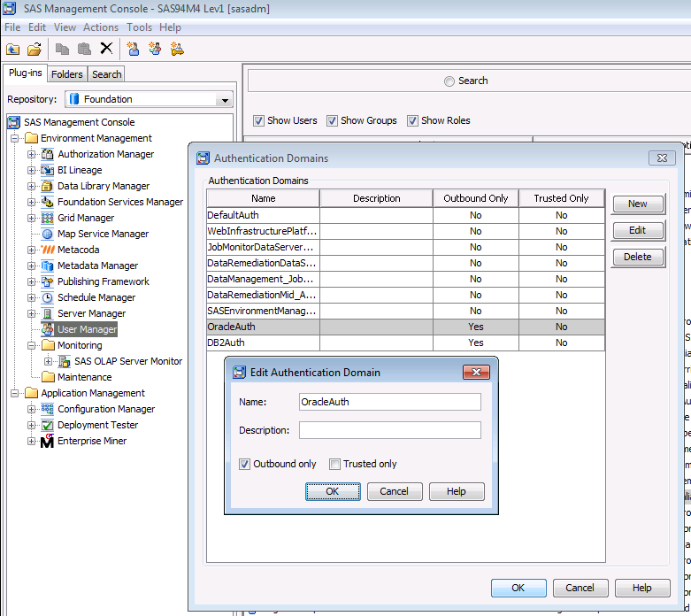Enable the Trusted only checkbox
Image resolution: width=691 pixels, height=616 pixels.
tap(334, 464)
